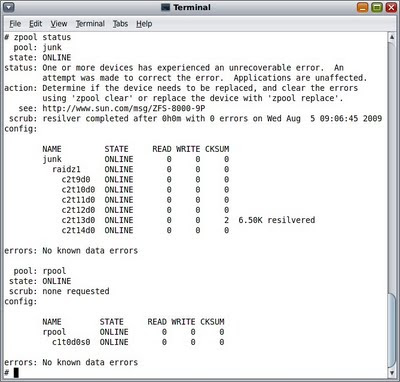
Task: Click the c2t11d0 device name
Action: tap(78, 200)
